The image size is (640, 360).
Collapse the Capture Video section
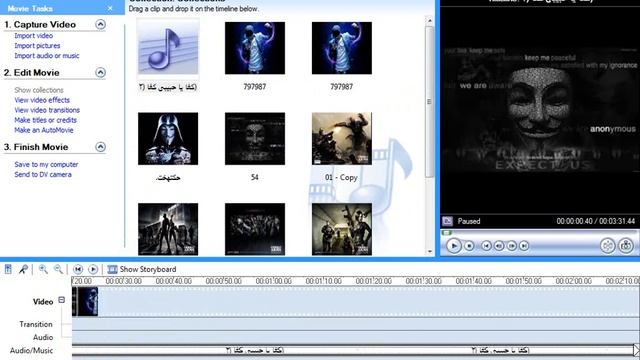pyautogui.click(x=100, y=24)
